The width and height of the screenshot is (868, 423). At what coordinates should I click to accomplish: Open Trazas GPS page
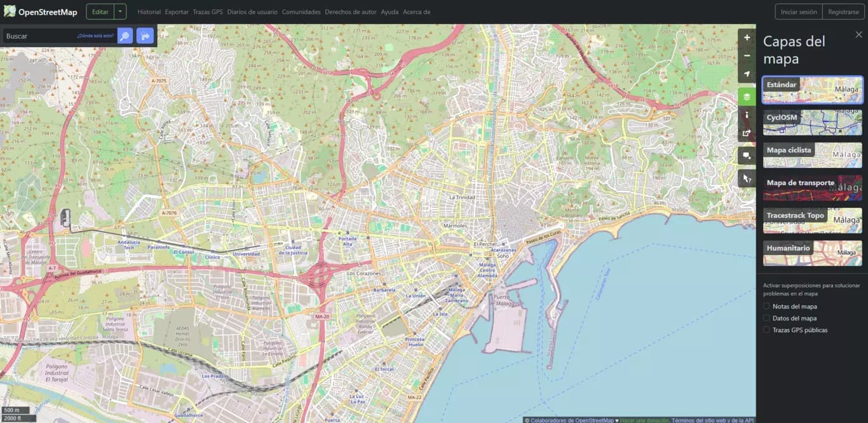[x=208, y=12]
